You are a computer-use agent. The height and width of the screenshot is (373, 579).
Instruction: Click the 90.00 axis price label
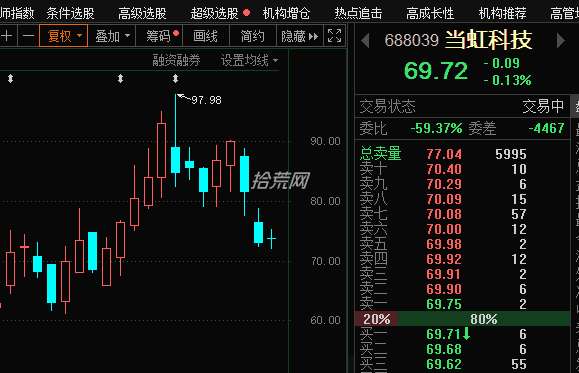pos(325,141)
